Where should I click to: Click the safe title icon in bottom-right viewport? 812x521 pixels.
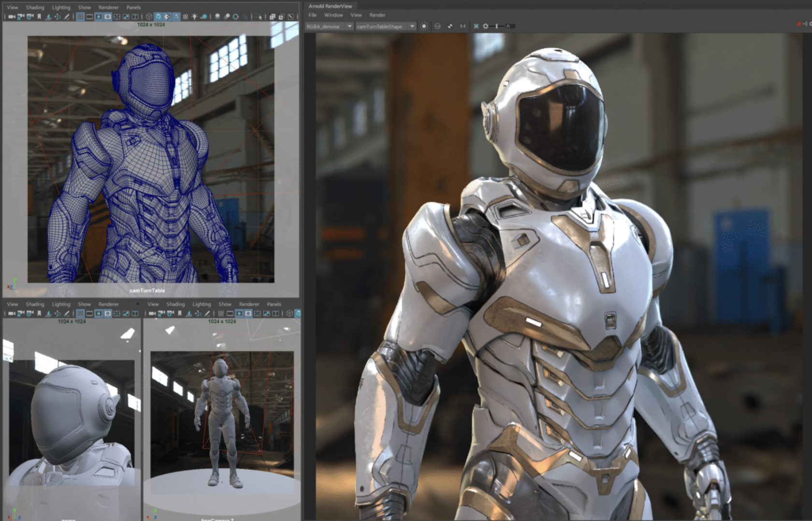tap(275, 313)
